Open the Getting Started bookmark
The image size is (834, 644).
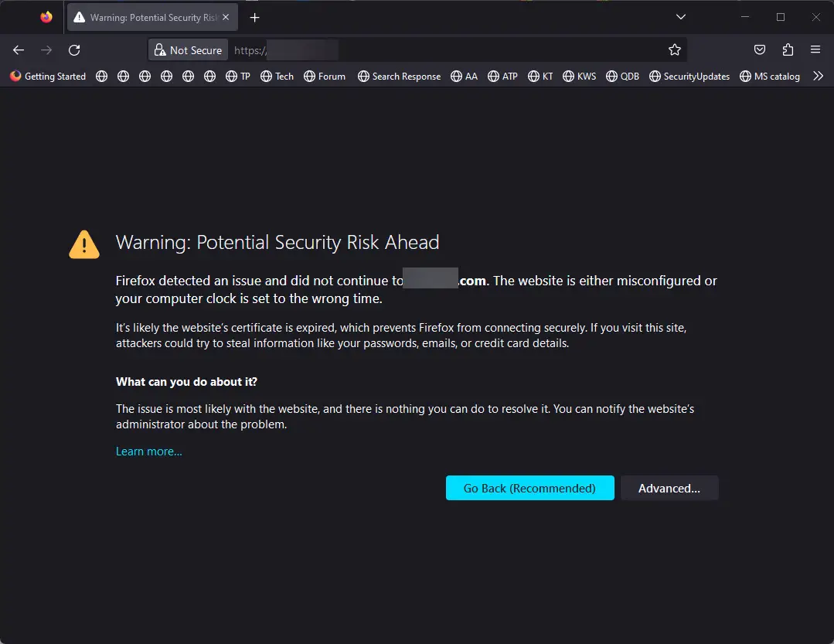click(48, 76)
